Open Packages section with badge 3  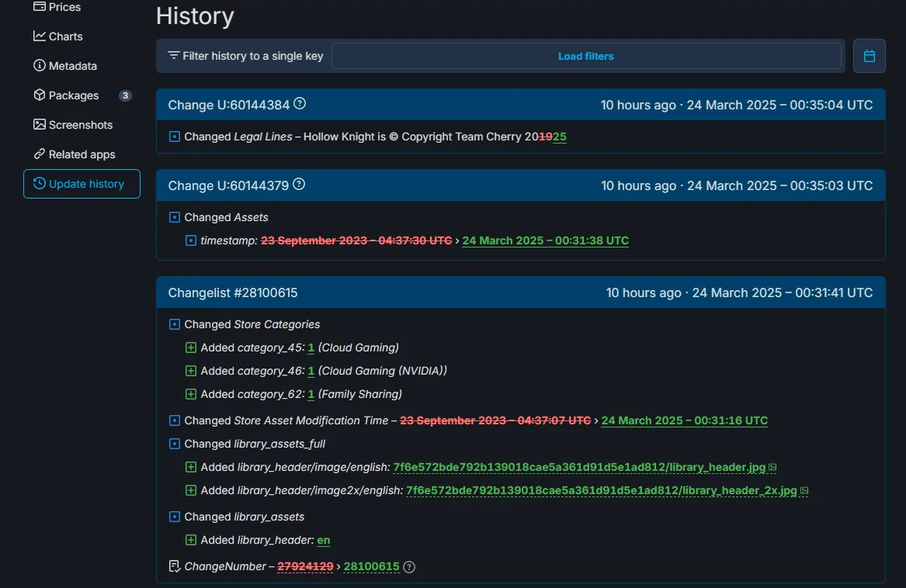[74, 95]
